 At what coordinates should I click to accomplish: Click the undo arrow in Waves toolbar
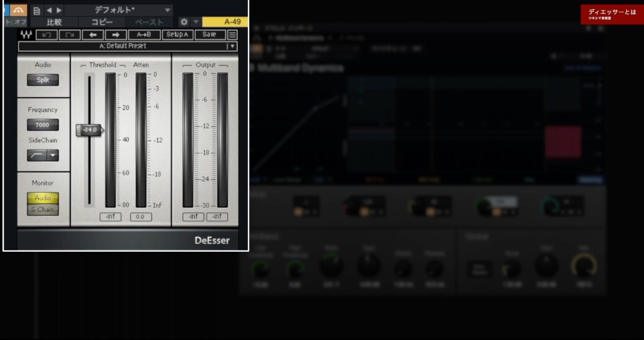[47, 34]
